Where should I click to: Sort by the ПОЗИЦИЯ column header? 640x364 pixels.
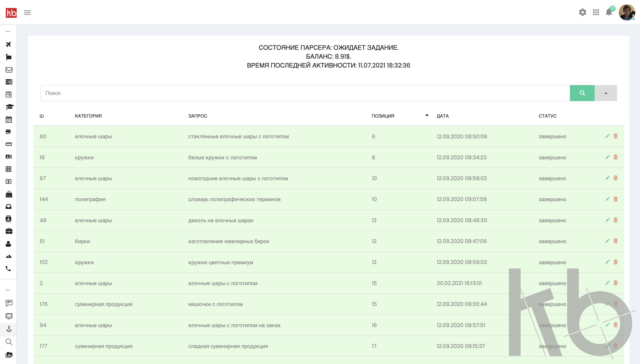[x=383, y=116]
